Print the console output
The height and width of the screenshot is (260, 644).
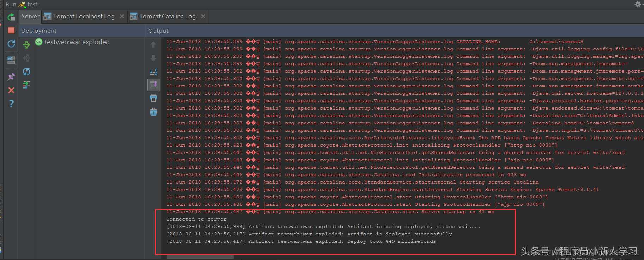click(x=153, y=98)
